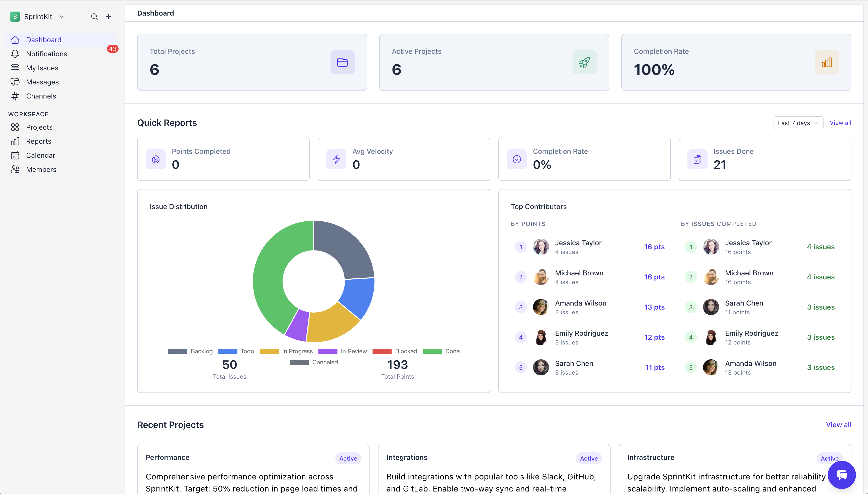Open Messages from the sidebar icon
Screen dimensions: 868x494
click(15, 82)
